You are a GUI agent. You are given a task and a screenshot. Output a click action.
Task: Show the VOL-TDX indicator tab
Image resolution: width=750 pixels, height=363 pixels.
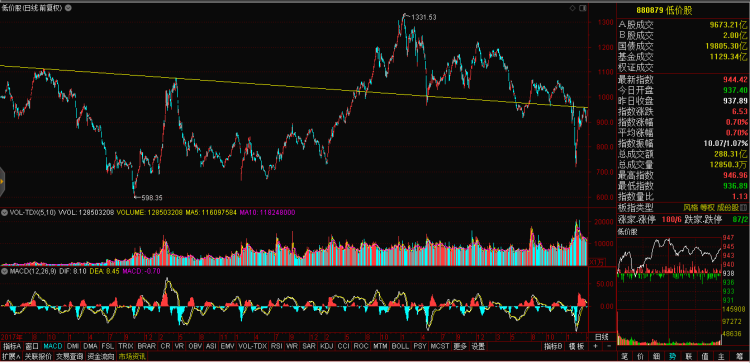pos(253,346)
